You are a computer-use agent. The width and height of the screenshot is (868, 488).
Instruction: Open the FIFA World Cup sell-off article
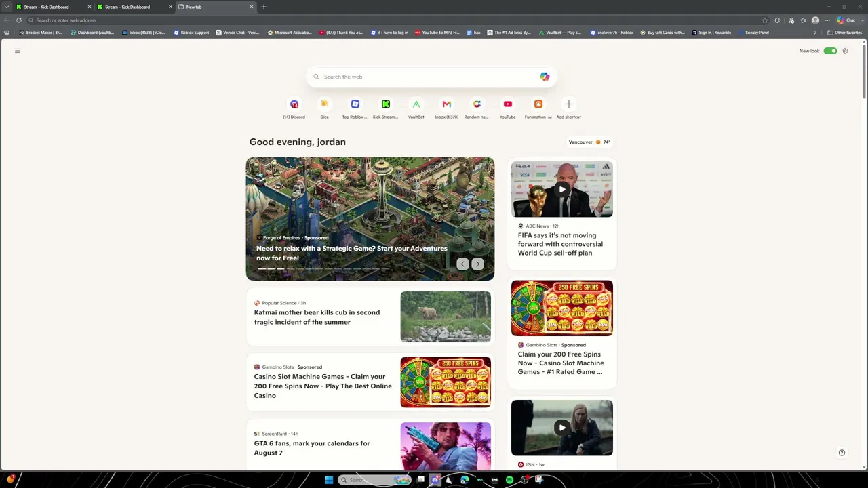coord(560,244)
